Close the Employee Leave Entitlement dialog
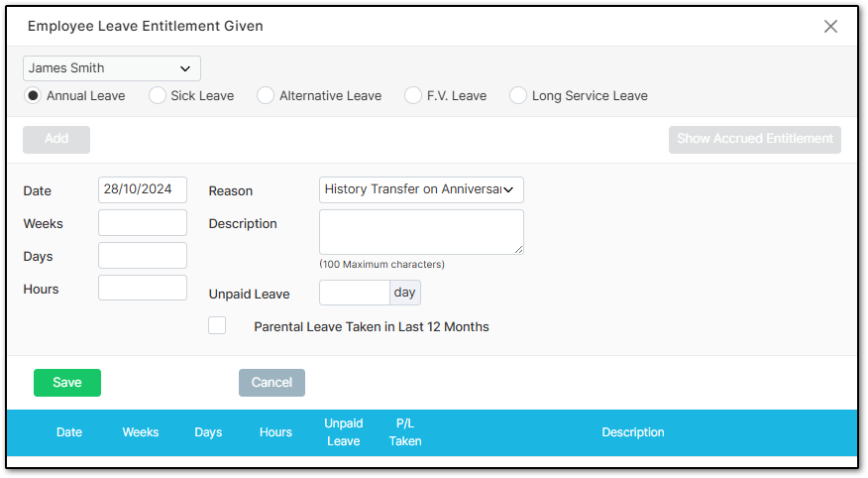This screenshot has height=478, width=868. pyautogui.click(x=829, y=26)
